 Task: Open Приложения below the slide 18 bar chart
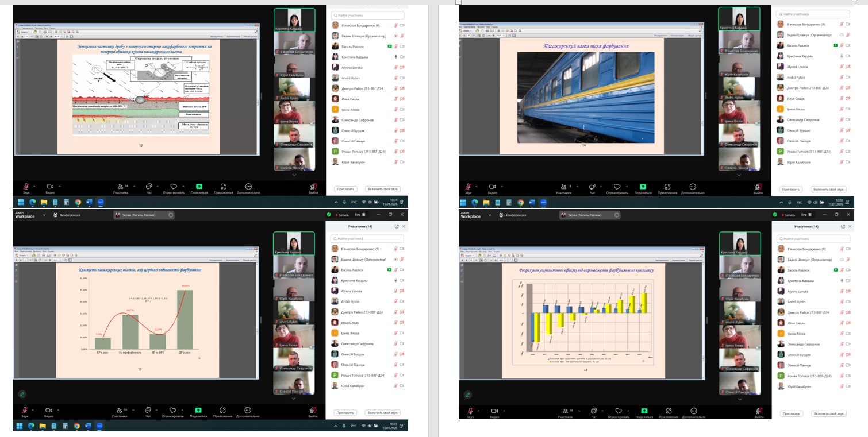667,411
